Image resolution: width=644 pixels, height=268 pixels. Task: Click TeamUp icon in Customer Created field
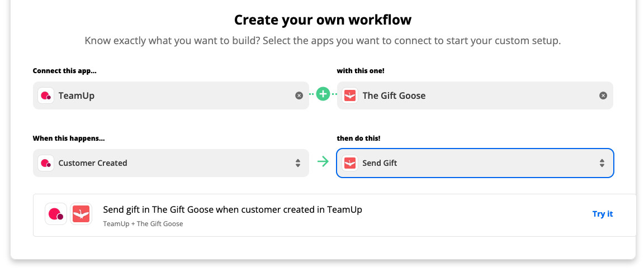click(x=46, y=163)
